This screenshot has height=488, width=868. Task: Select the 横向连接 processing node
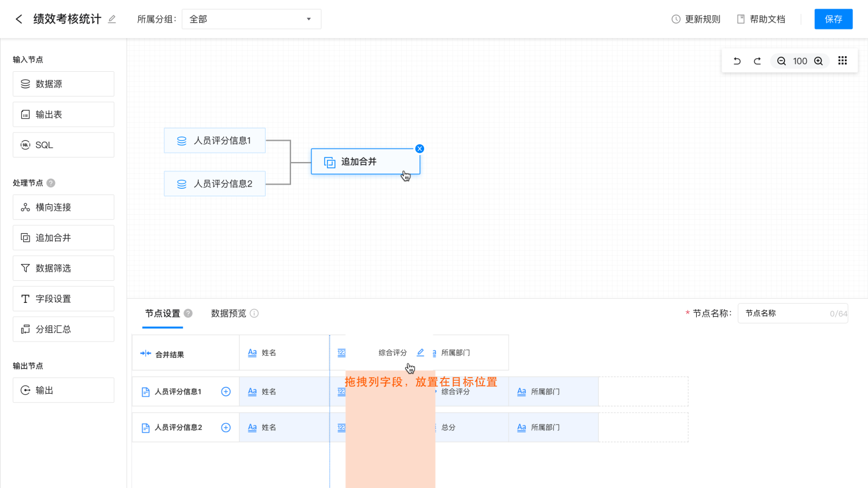(x=64, y=207)
